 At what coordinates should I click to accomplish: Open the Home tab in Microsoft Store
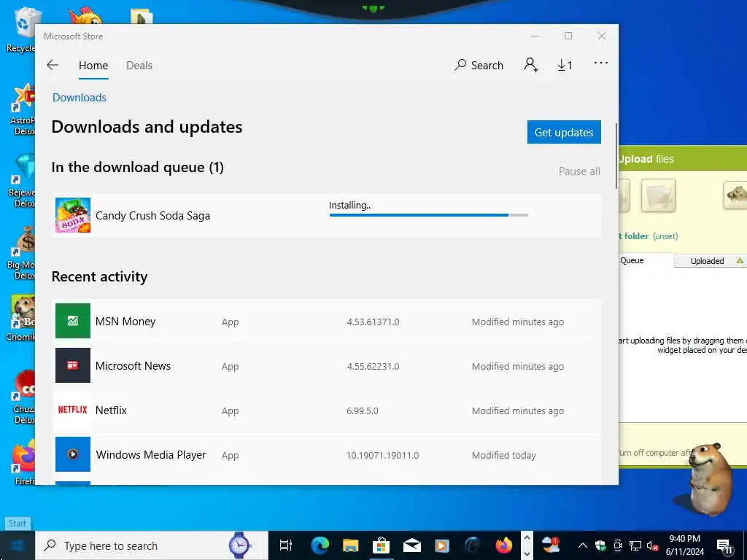[93, 65]
